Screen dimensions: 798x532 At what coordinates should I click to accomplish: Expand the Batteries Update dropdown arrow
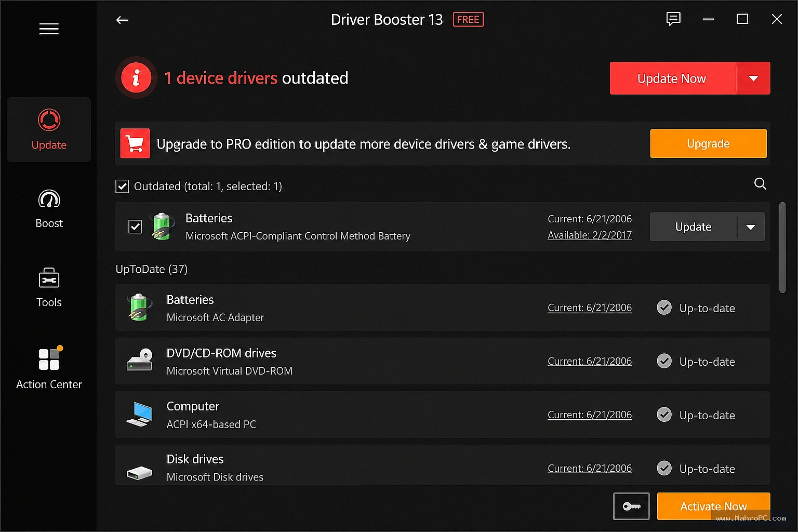point(751,227)
